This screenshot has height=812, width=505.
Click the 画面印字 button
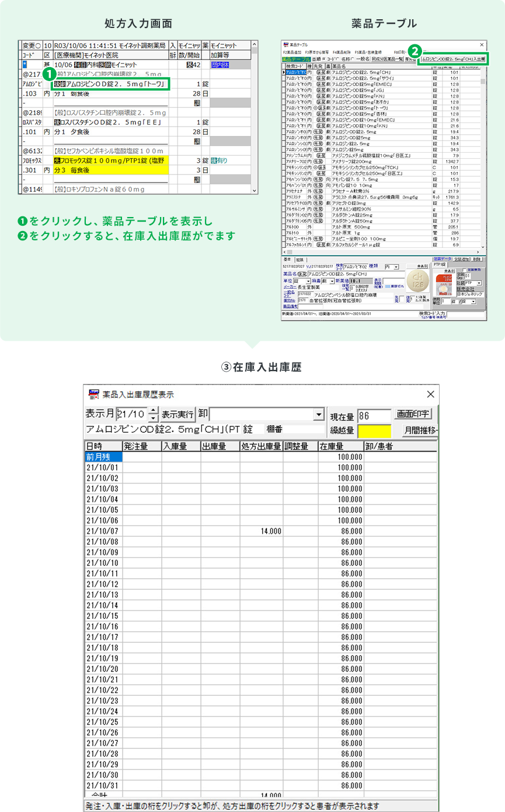click(413, 414)
